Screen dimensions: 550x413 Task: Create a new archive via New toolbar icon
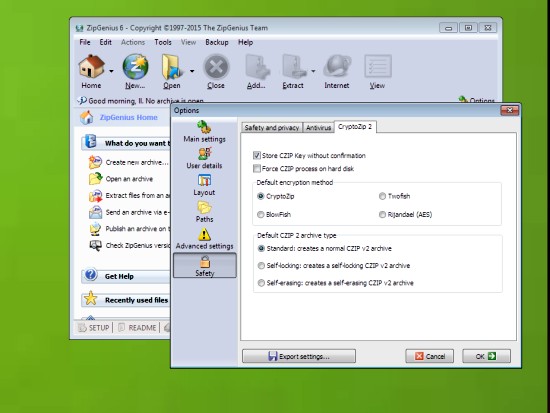point(135,67)
